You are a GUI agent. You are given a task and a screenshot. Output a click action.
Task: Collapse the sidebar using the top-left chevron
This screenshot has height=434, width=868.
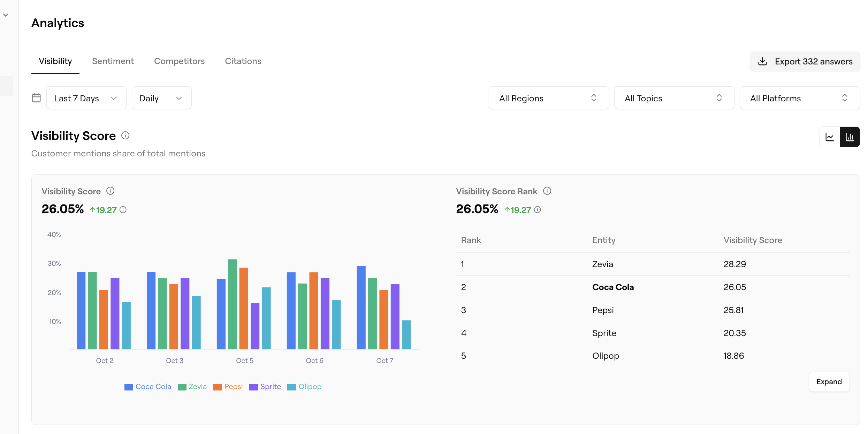pos(6,15)
